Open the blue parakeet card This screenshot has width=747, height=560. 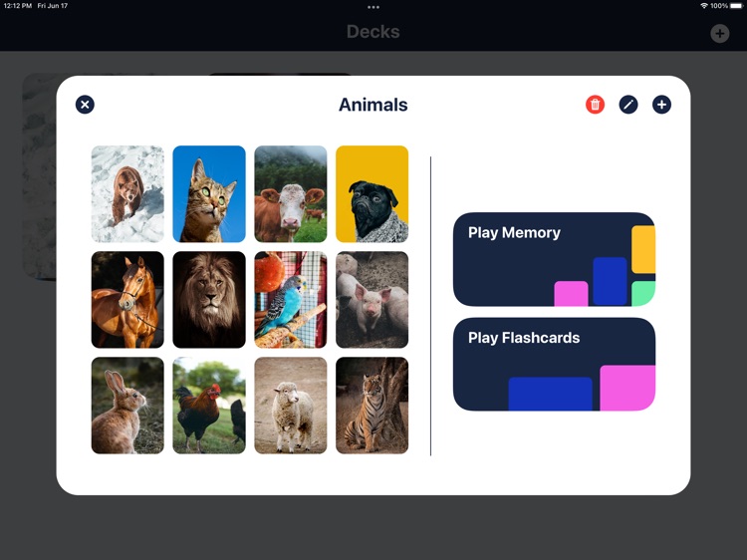tap(291, 300)
